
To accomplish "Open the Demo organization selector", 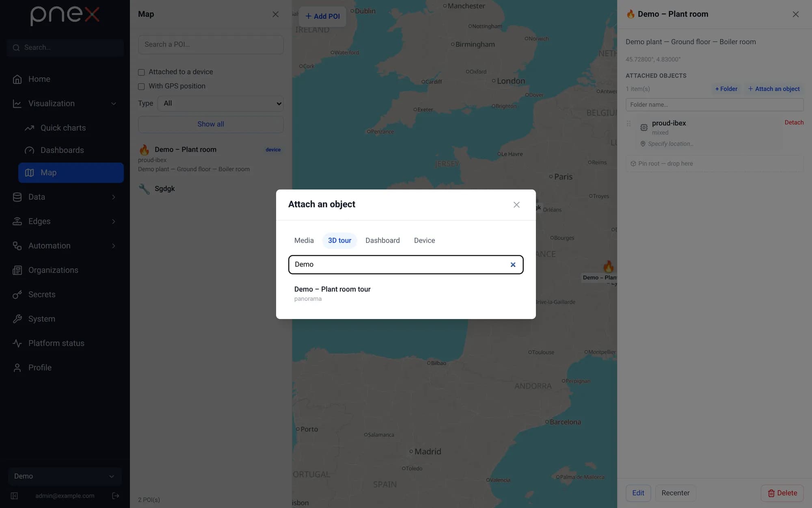I will click(x=65, y=476).
